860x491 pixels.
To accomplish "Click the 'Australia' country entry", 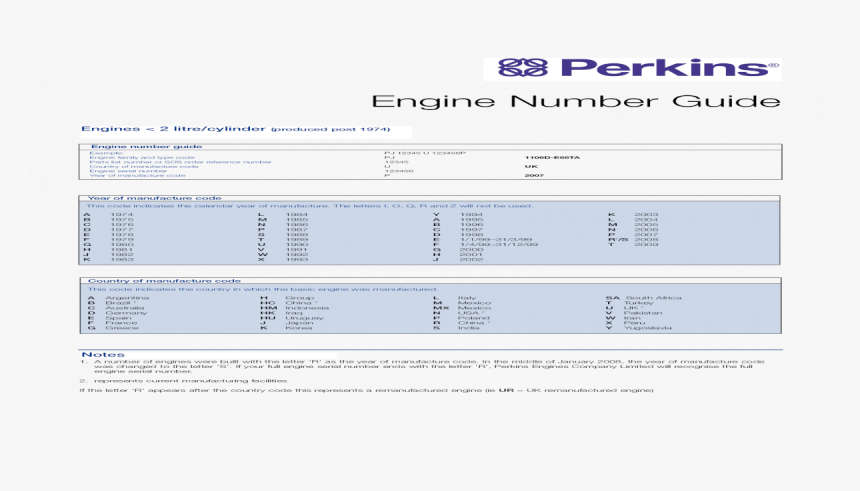I will (x=125, y=308).
